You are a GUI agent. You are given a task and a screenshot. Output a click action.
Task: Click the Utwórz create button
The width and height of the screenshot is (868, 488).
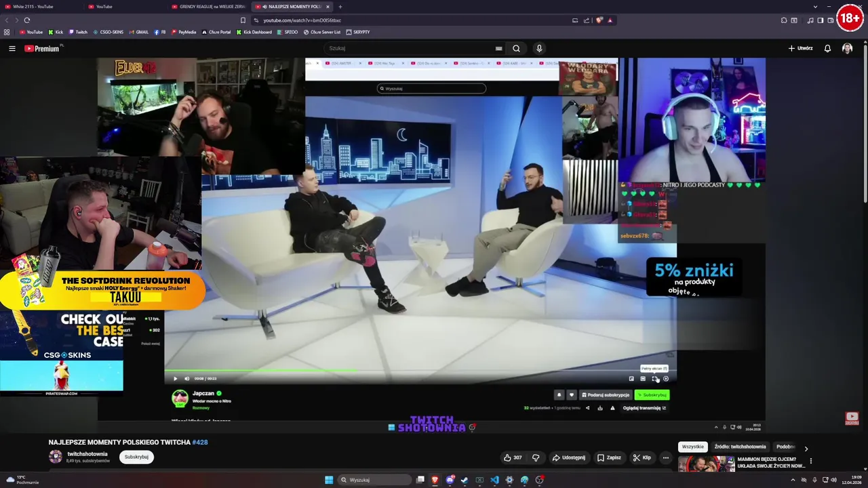click(x=800, y=48)
